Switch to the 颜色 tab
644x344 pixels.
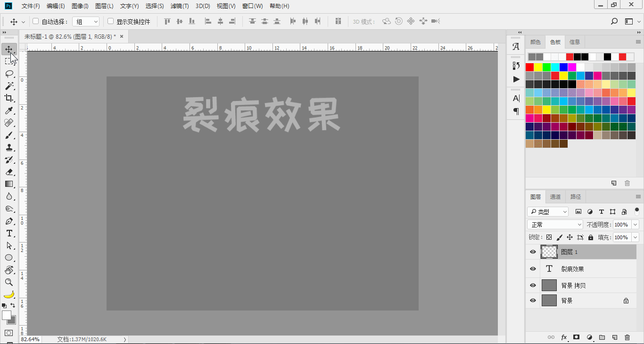pos(536,42)
